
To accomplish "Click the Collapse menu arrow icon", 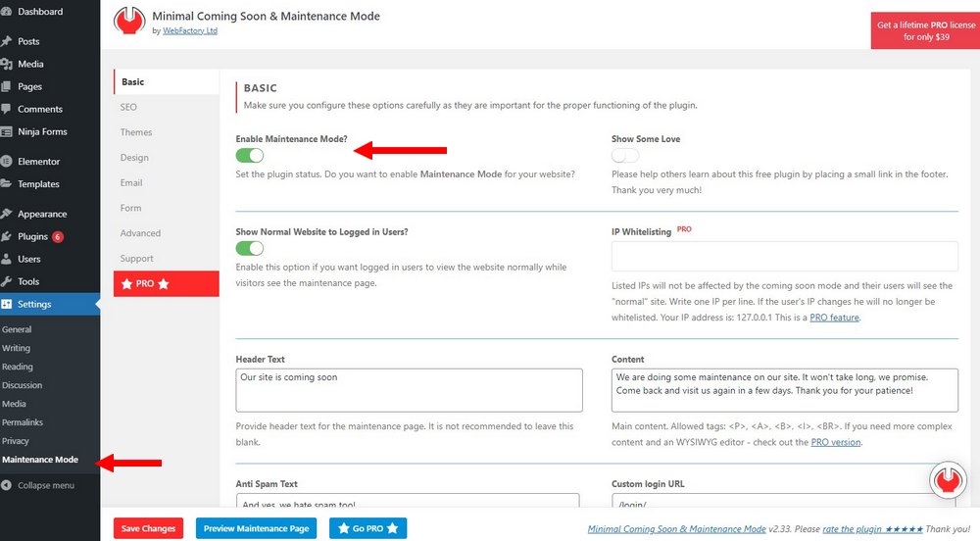I will [x=6, y=485].
